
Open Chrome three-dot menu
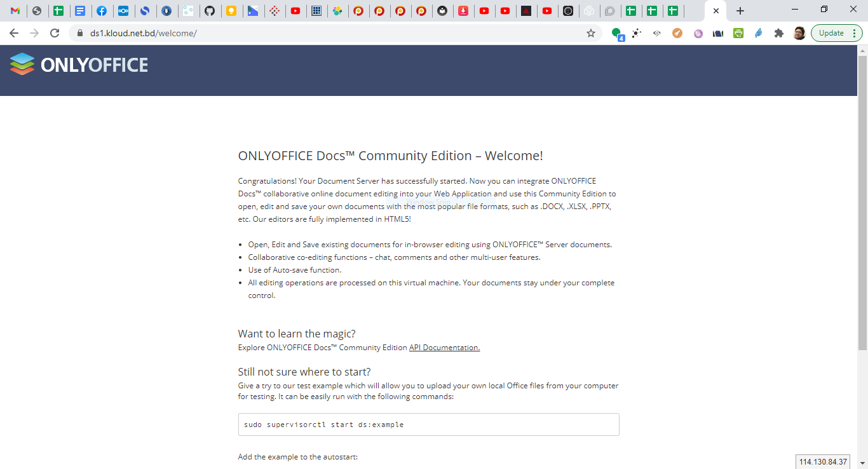855,33
